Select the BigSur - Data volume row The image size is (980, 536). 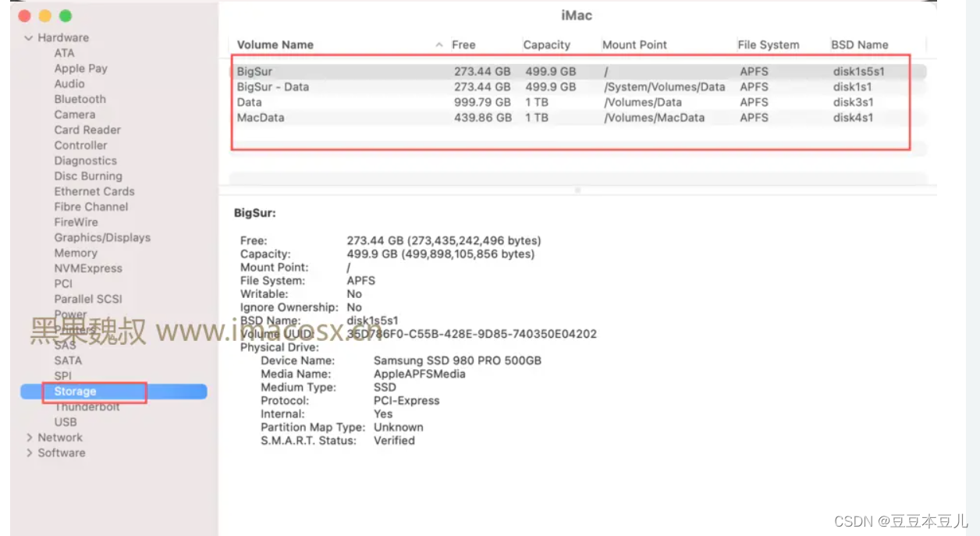pos(577,87)
